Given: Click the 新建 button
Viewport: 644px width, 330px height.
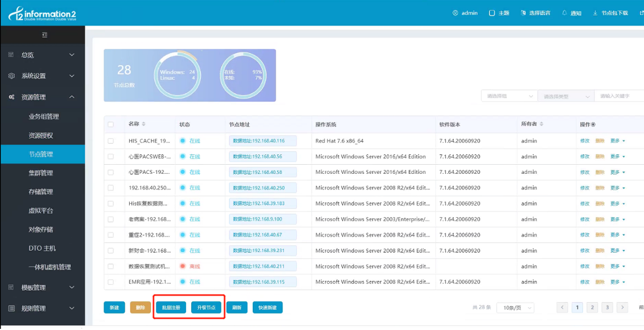Looking at the screenshot, I should 114,307.
